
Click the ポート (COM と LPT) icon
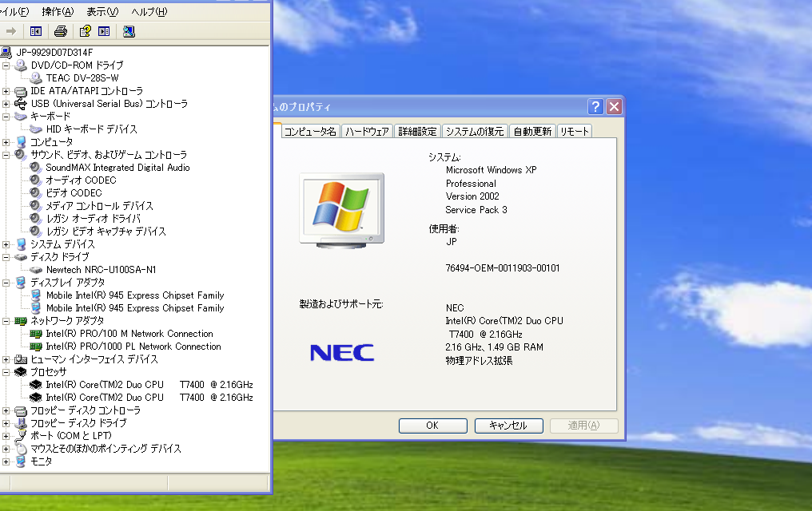point(21,436)
